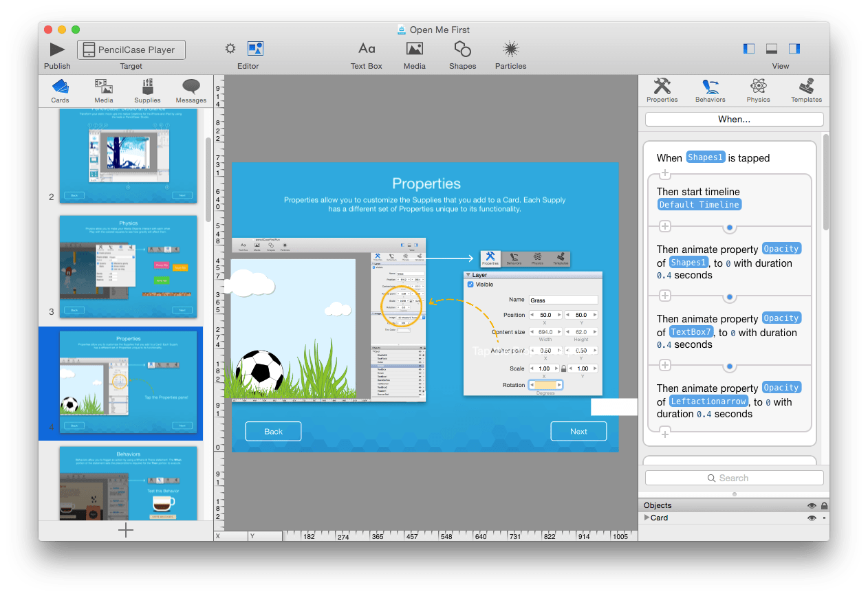The height and width of the screenshot is (596, 868).
Task: Select the shapes icon in the Editor group
Action: pyautogui.click(x=255, y=49)
